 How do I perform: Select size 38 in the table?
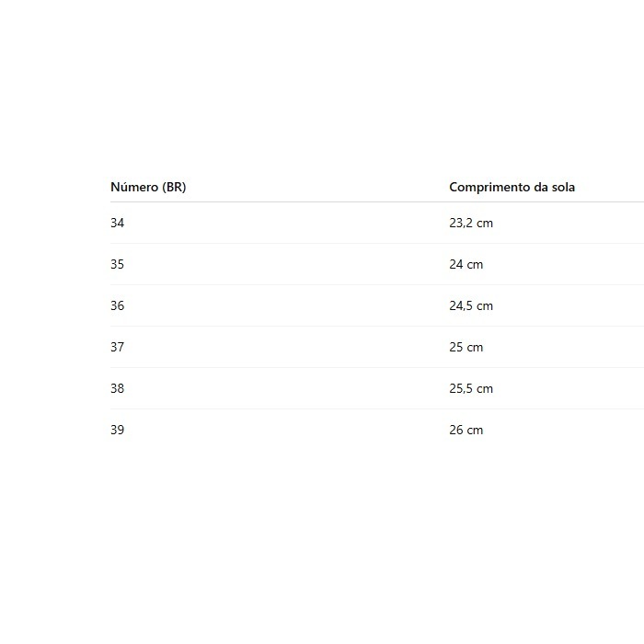point(117,388)
